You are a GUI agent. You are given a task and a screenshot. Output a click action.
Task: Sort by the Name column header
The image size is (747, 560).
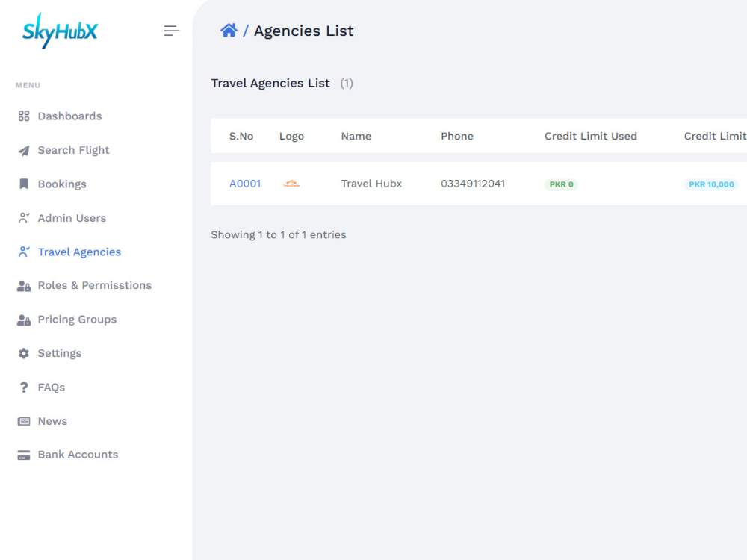tap(356, 136)
